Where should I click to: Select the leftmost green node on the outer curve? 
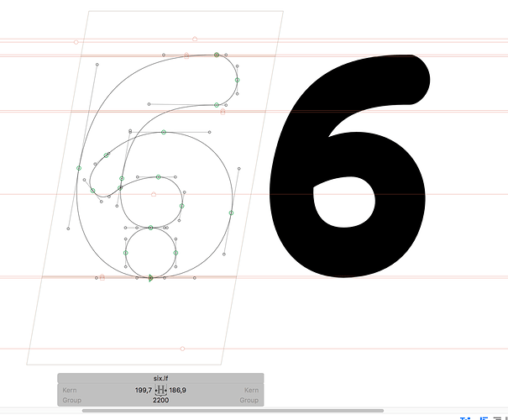pos(79,168)
